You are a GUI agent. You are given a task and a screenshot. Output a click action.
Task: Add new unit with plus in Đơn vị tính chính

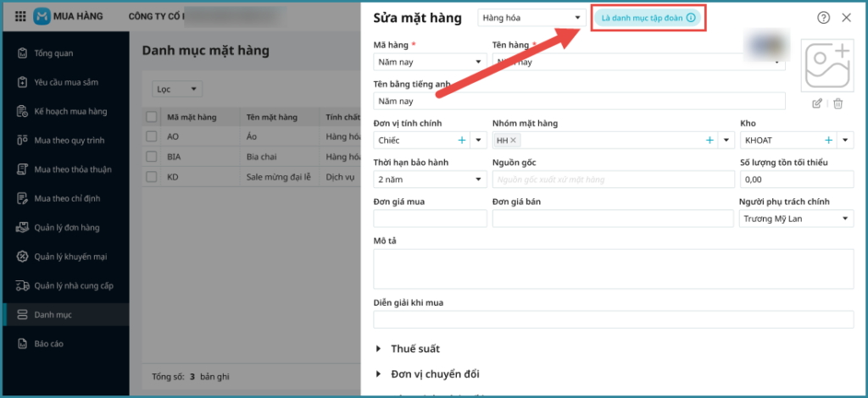(x=462, y=141)
